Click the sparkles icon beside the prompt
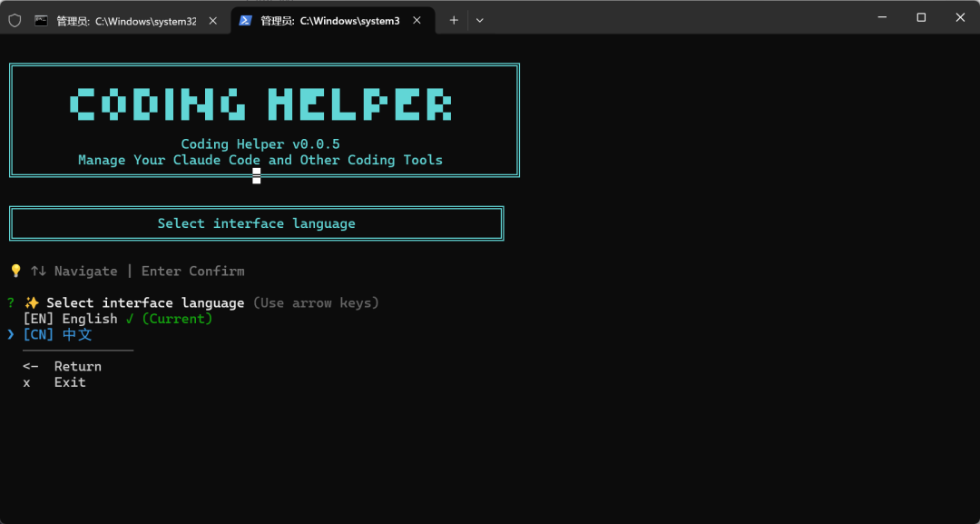 point(32,303)
